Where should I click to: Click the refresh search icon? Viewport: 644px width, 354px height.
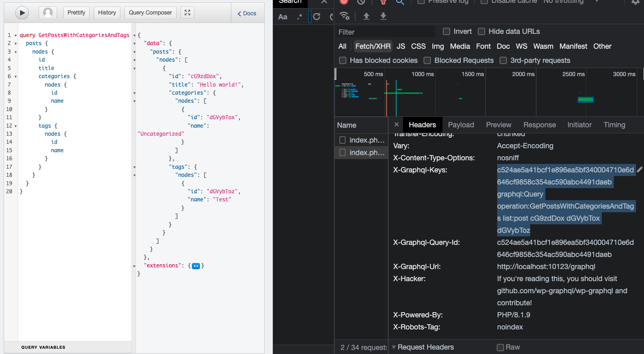[x=317, y=17]
